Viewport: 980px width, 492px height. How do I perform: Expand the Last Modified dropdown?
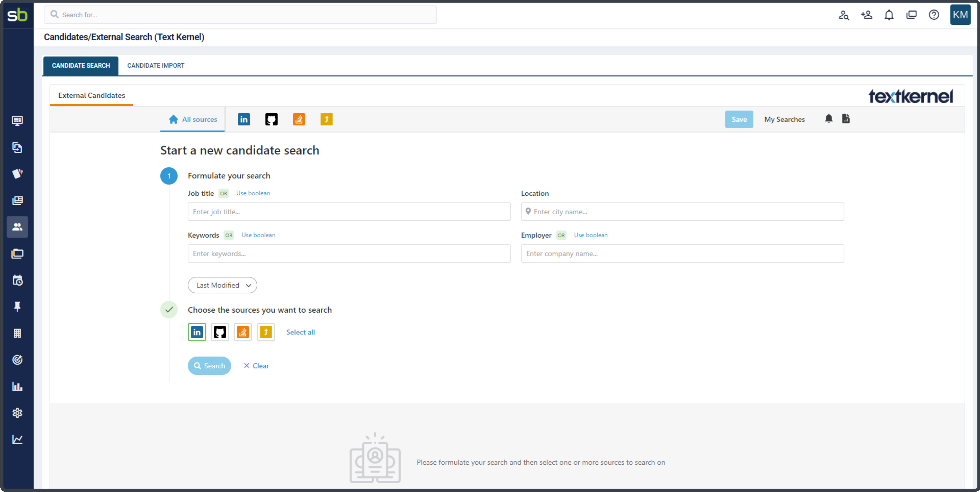click(222, 285)
